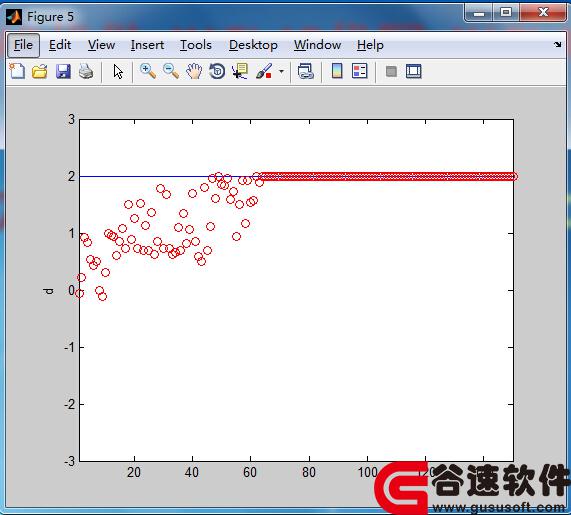Dock the figure using the menu bar arrow
The image size is (571, 515).
(558, 44)
